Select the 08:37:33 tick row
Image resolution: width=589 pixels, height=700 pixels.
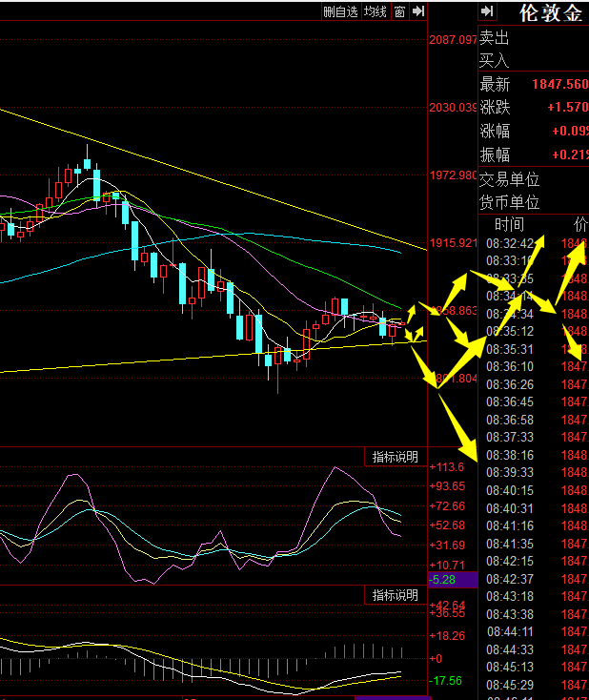pos(534,437)
